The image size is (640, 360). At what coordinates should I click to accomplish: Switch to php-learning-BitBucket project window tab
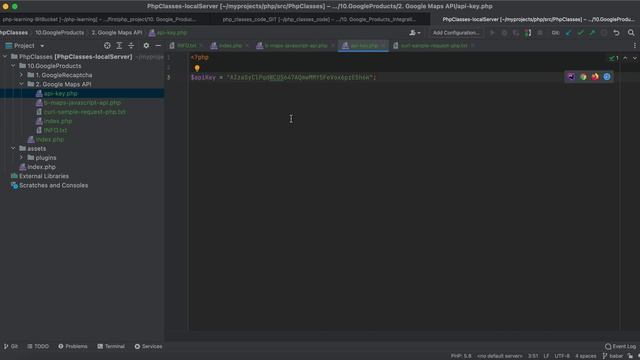pos(99,19)
